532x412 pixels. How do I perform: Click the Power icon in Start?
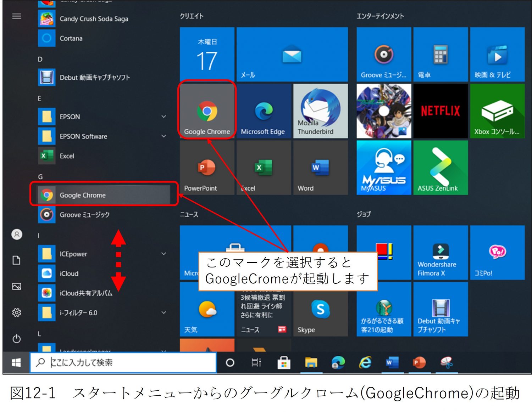click(x=17, y=339)
